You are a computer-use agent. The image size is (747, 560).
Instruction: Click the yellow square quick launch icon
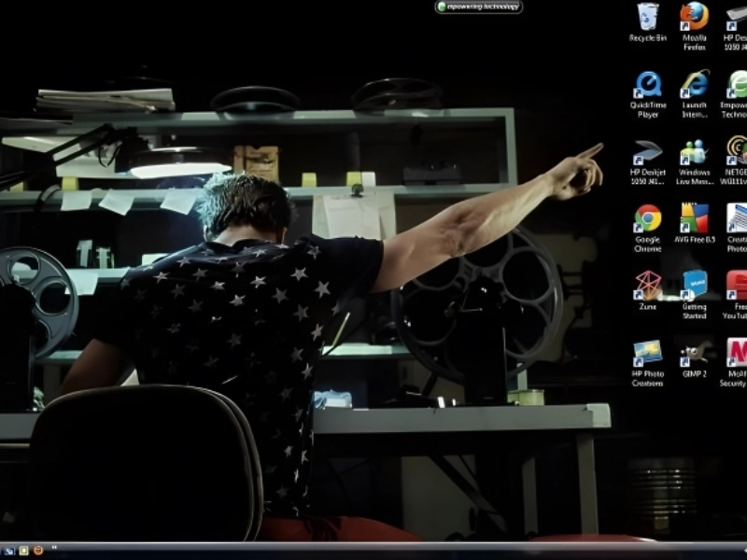click(x=23, y=551)
